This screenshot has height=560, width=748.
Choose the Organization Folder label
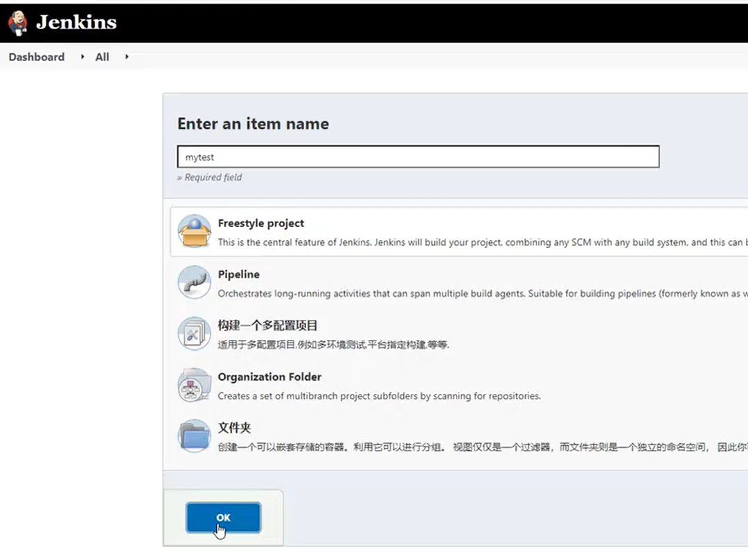point(269,377)
